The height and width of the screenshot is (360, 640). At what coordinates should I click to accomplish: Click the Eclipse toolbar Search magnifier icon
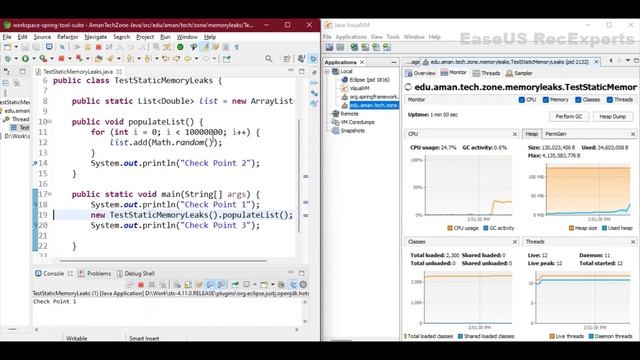click(269, 59)
